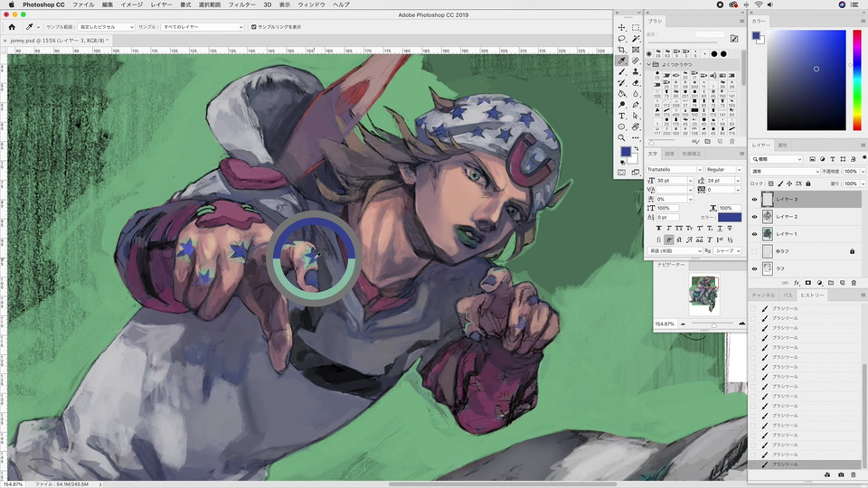
Task: Select the レイヤー 1 layer thumbnail
Action: point(768,234)
